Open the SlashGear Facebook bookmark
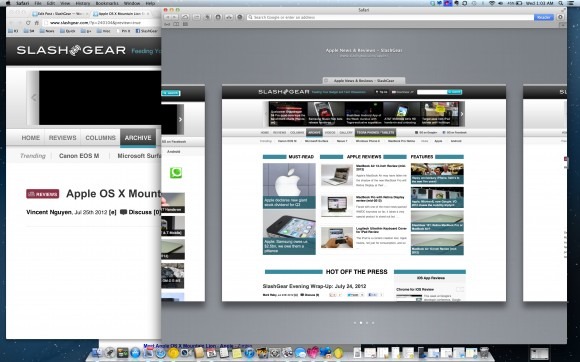The height and width of the screenshot is (362, 580). [x=148, y=31]
